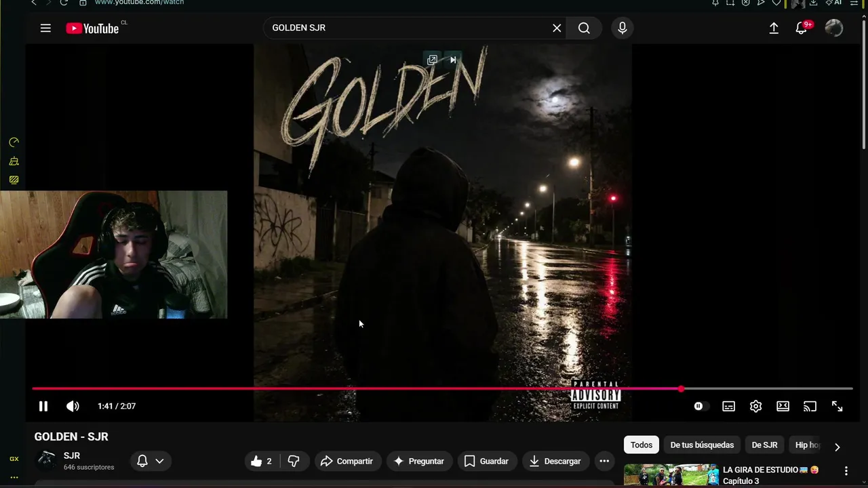Enter fullscreen mode
The image size is (868, 488).
[837, 406]
